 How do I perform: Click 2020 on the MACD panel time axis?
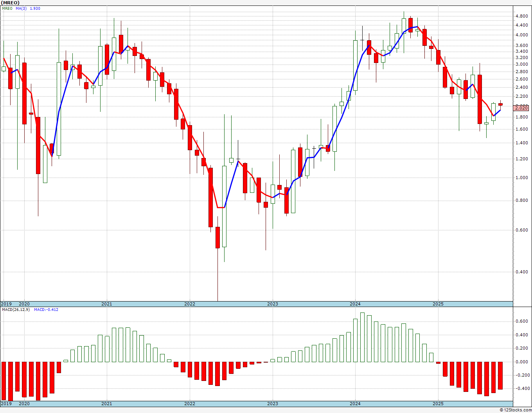pos(24,404)
